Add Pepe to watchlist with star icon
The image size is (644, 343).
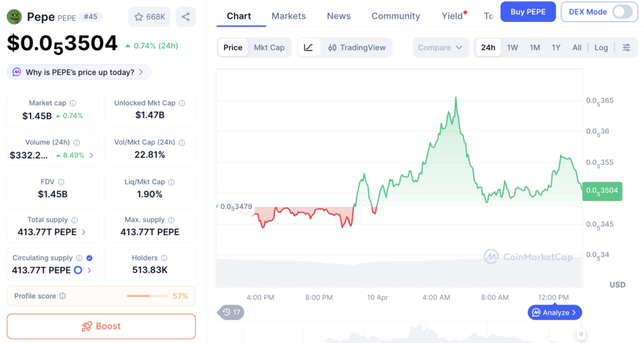(x=149, y=17)
